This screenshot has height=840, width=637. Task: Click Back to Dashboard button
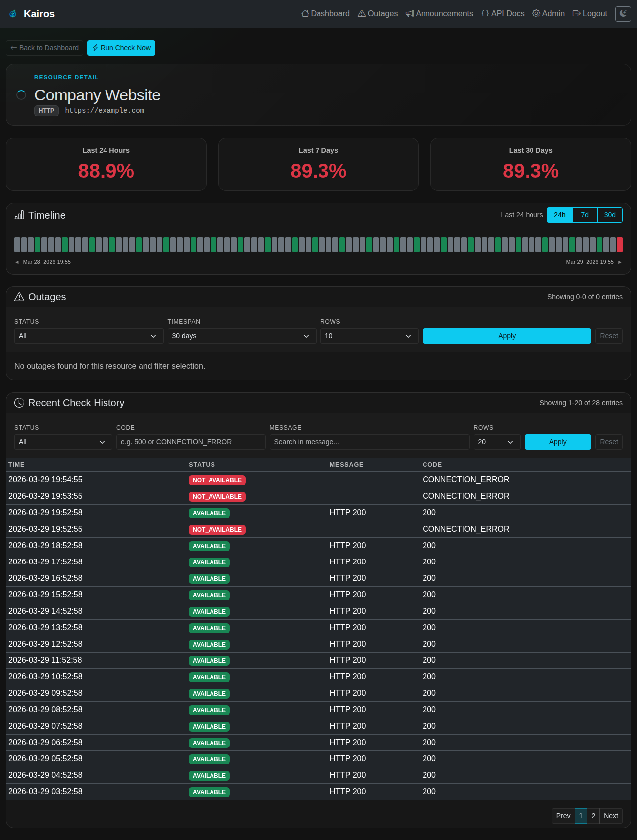tap(45, 48)
